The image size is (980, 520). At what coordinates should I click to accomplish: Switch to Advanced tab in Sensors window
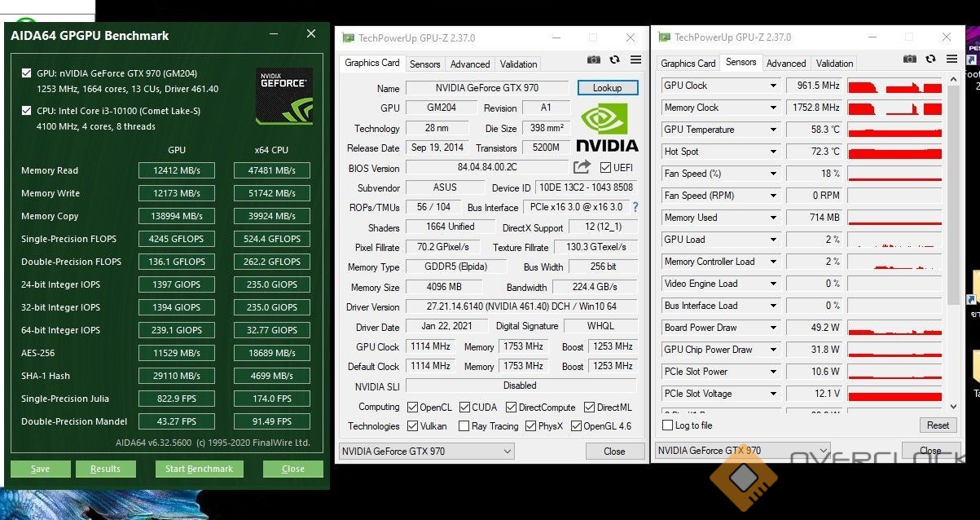786,63
